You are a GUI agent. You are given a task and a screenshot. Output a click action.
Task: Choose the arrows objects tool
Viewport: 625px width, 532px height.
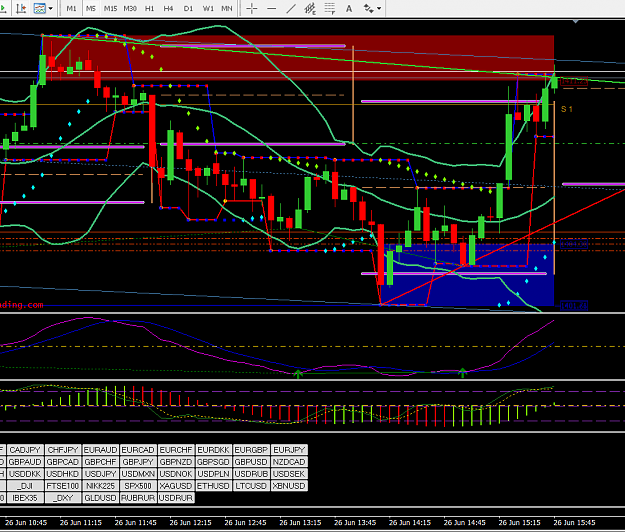[x=369, y=8]
